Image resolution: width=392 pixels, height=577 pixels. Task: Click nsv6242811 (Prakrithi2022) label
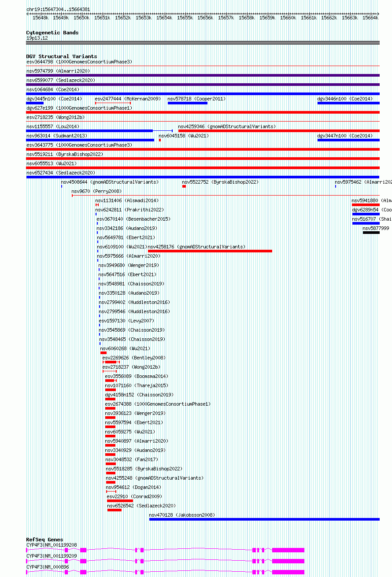pos(130,210)
